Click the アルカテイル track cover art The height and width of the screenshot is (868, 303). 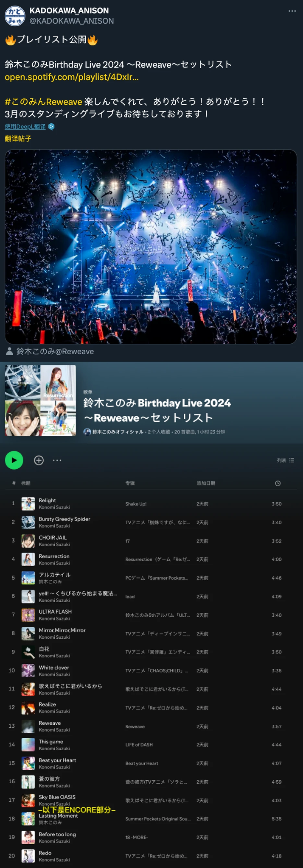28,578
